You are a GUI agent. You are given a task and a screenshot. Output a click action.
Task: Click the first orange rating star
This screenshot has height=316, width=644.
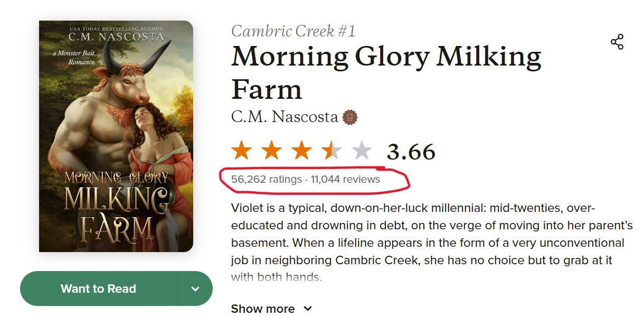[x=241, y=151]
